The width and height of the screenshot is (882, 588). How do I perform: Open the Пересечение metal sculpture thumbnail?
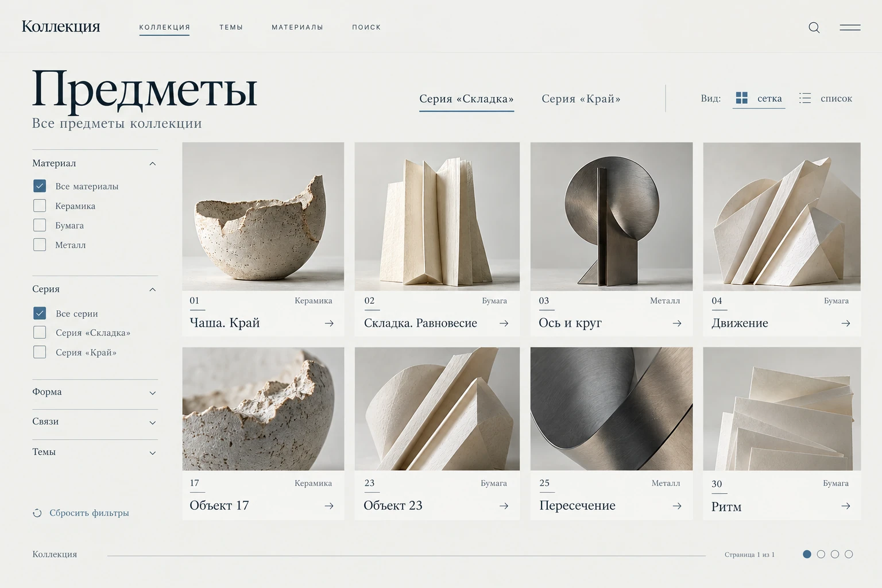click(612, 409)
